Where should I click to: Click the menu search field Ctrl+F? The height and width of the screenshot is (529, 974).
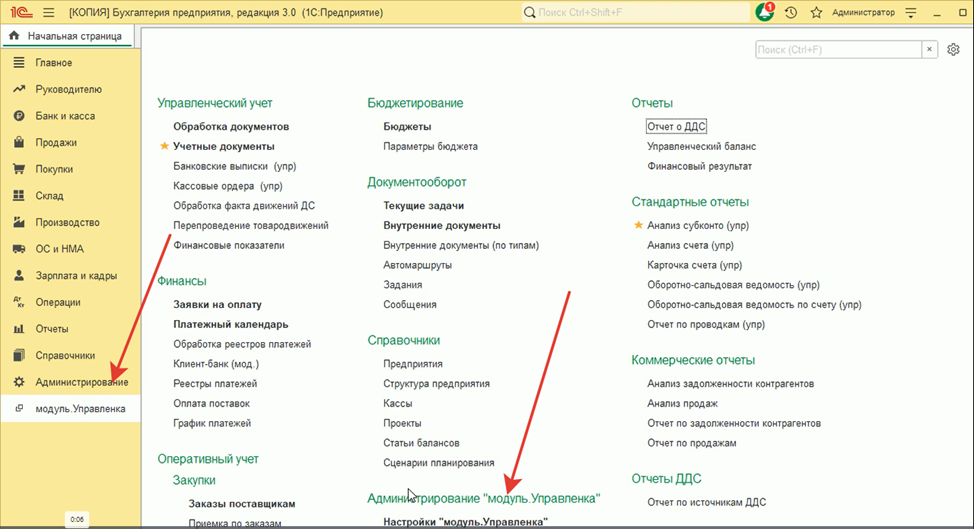click(x=839, y=50)
